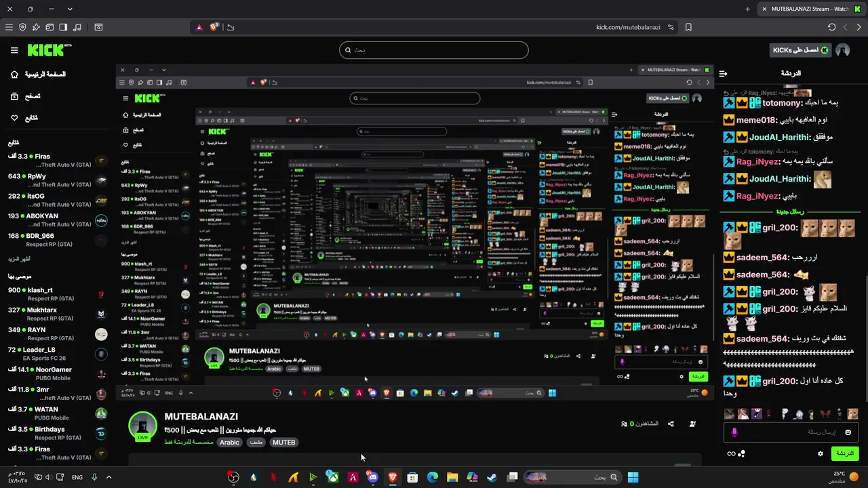Share the stream via share icon
Viewport: 868px width, 488px height.
click(x=671, y=424)
